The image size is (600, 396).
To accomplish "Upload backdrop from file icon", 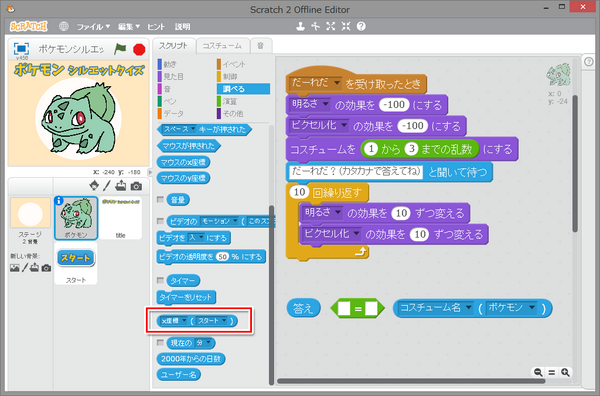I will pos(34,267).
